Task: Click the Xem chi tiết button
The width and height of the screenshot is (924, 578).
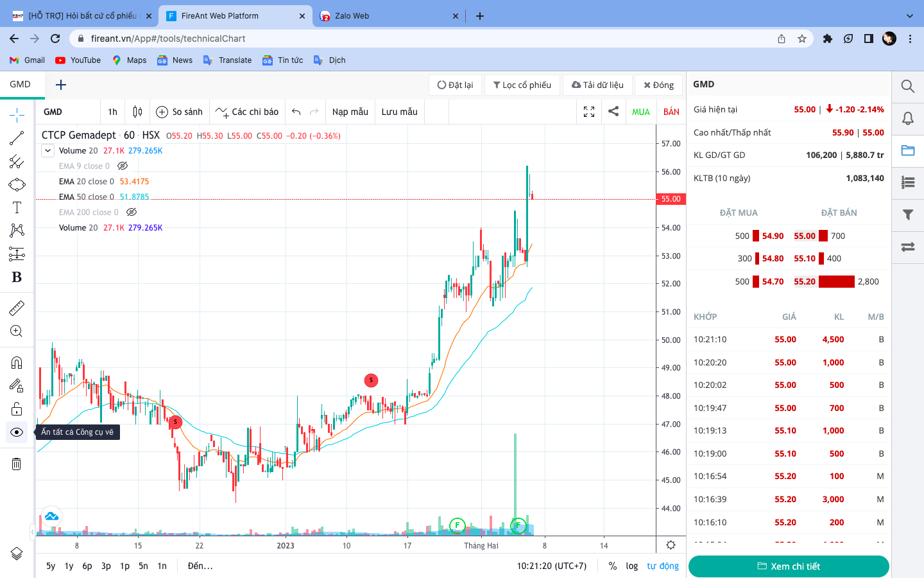Action: pos(789,566)
